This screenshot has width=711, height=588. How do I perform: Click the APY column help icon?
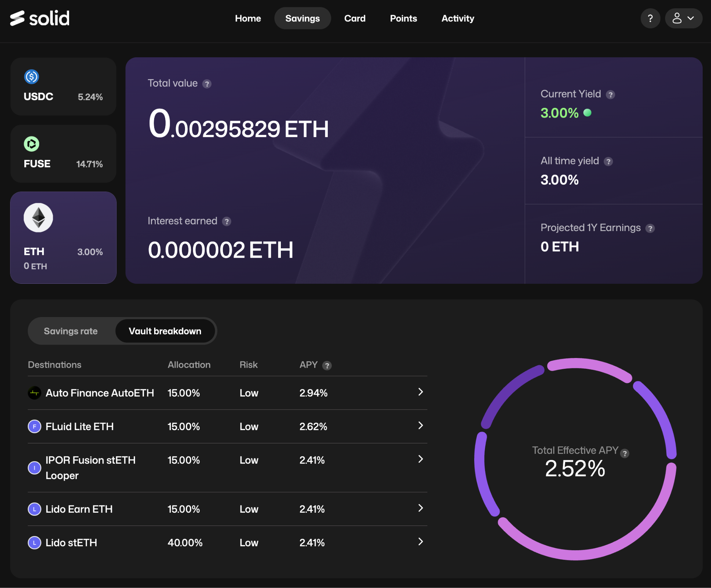(327, 365)
